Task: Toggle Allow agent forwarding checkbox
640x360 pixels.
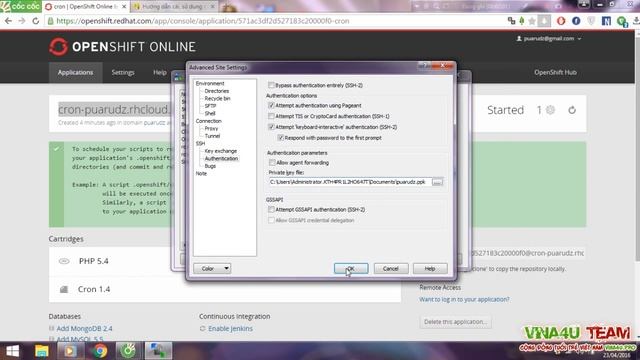Action: point(272,162)
